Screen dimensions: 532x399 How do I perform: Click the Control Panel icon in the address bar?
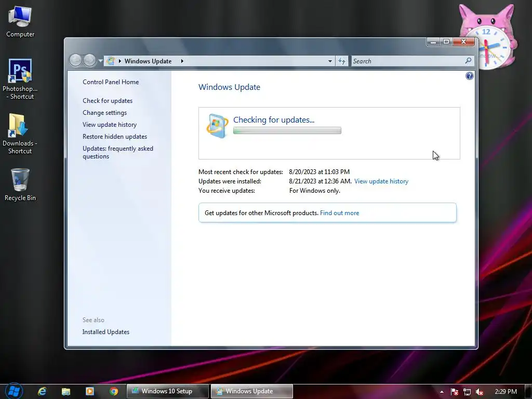pos(111,61)
